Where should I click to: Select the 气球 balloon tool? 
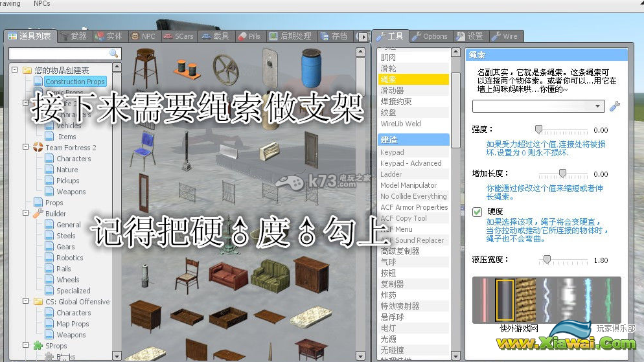pos(413,262)
